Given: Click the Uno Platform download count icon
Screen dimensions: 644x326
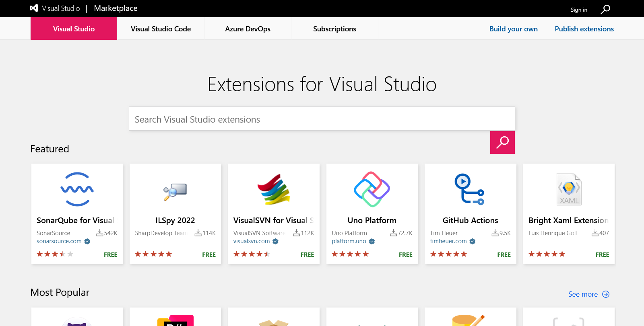Looking at the screenshot, I should (x=394, y=233).
